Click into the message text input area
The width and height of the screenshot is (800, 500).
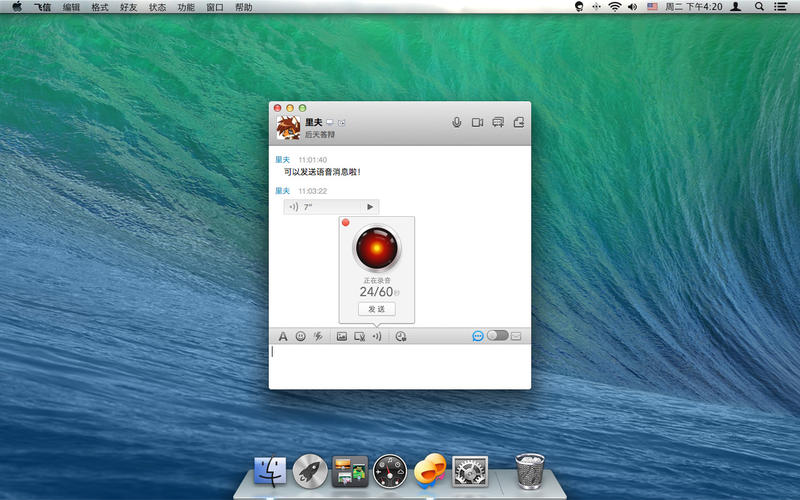click(400, 365)
